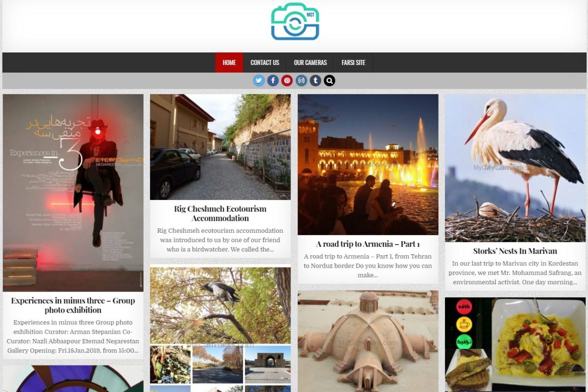
Task: Read A road trip to Armenia – Part 1
Action: (368, 244)
